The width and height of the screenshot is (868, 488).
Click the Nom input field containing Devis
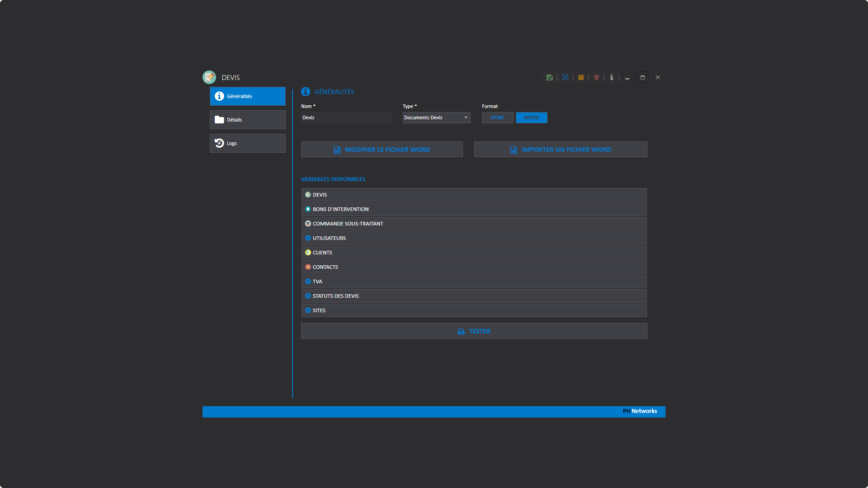[346, 117]
